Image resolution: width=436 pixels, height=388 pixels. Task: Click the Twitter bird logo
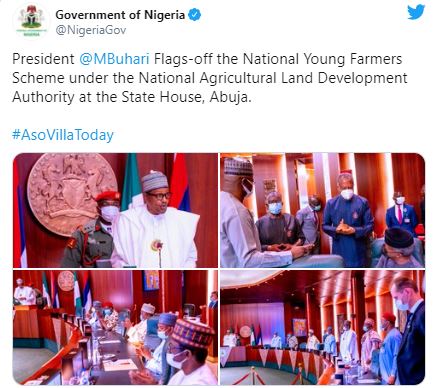(x=416, y=12)
